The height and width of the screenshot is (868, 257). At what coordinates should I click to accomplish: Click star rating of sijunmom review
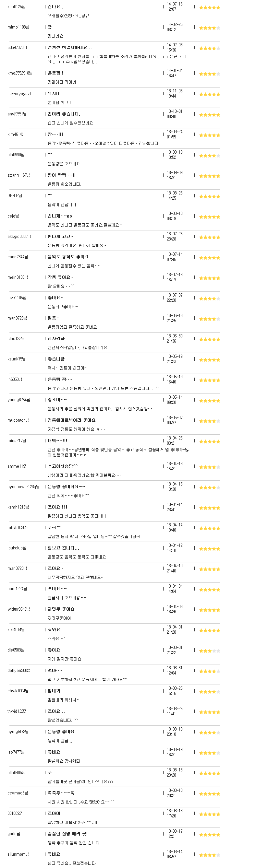[x=209, y=855]
